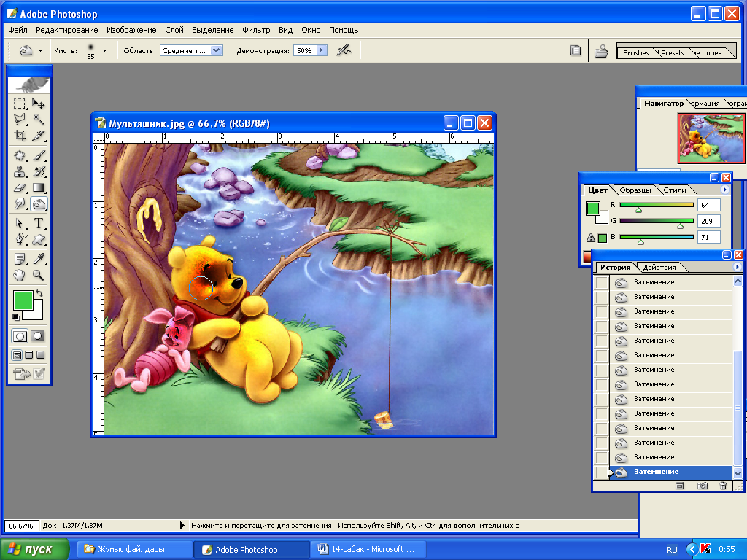Choose the Clone Stamp tool

[20, 171]
